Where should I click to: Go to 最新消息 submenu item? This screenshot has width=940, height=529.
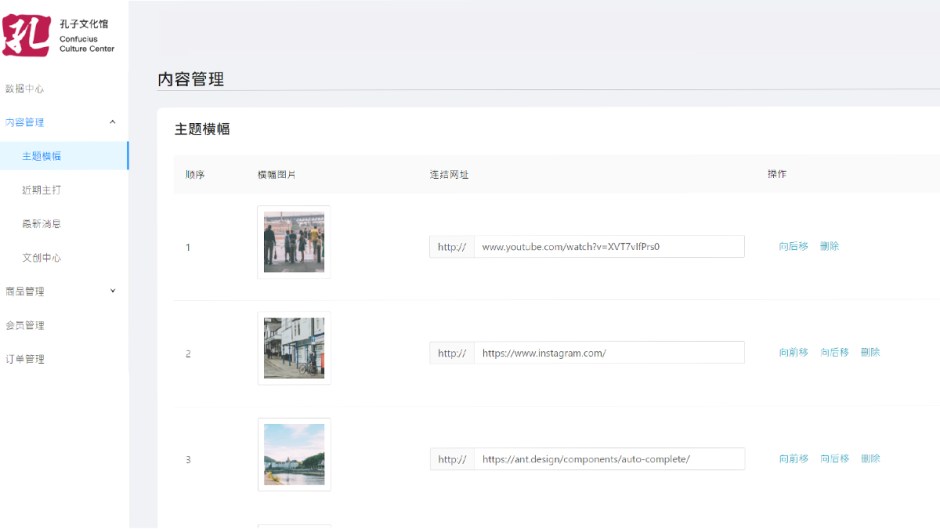[41, 224]
